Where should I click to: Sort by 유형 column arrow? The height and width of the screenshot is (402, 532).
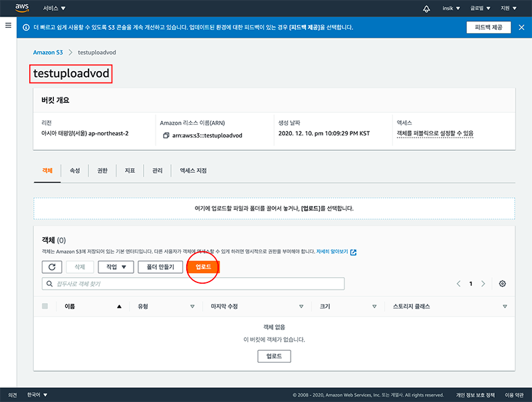pyautogui.click(x=192, y=306)
